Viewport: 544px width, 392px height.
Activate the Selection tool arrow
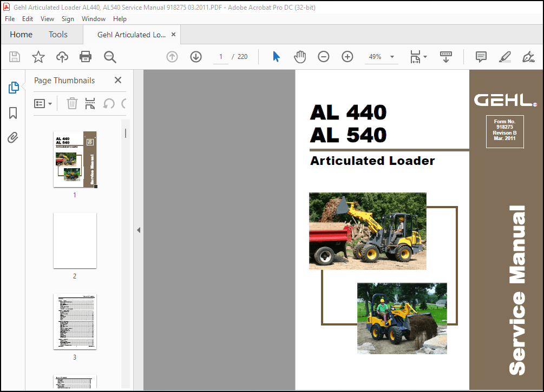[x=276, y=56]
